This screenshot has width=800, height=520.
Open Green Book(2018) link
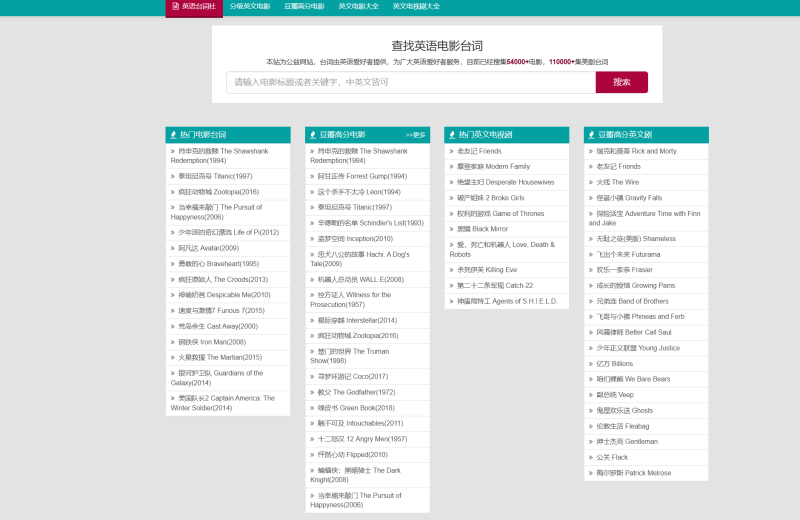[x=356, y=409]
